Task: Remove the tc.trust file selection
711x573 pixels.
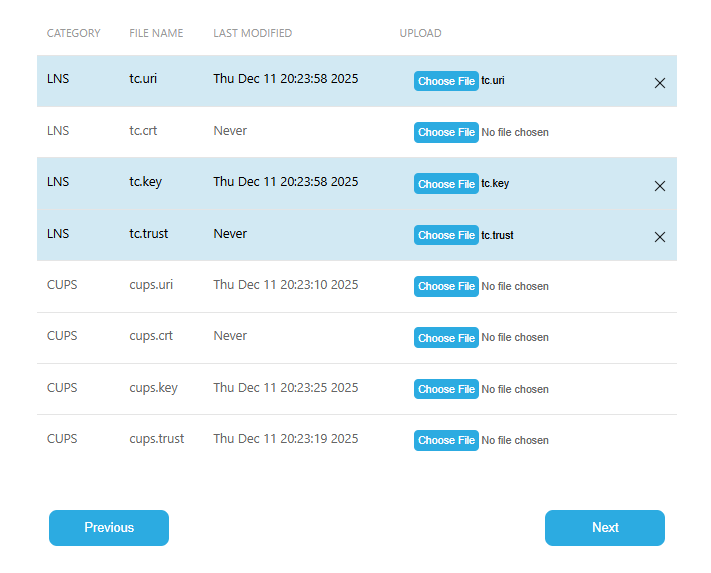Action: click(659, 237)
